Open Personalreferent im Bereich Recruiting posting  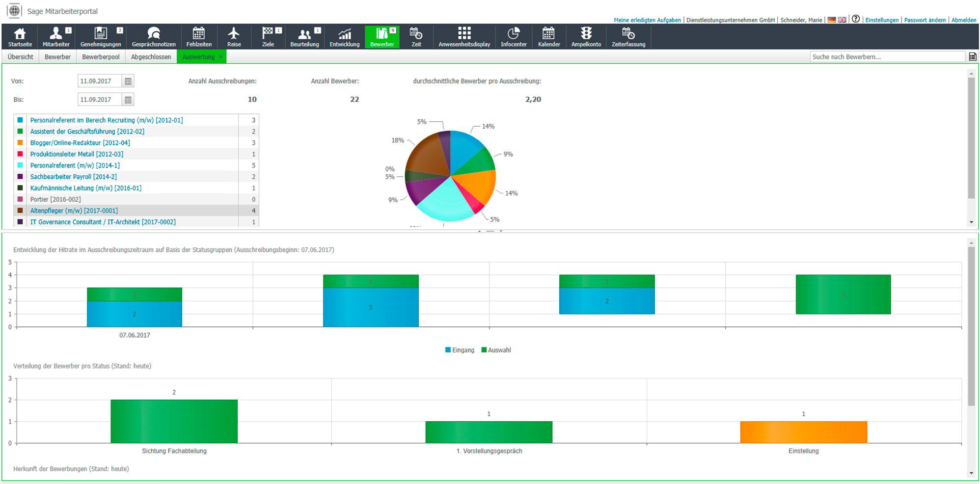(107, 120)
